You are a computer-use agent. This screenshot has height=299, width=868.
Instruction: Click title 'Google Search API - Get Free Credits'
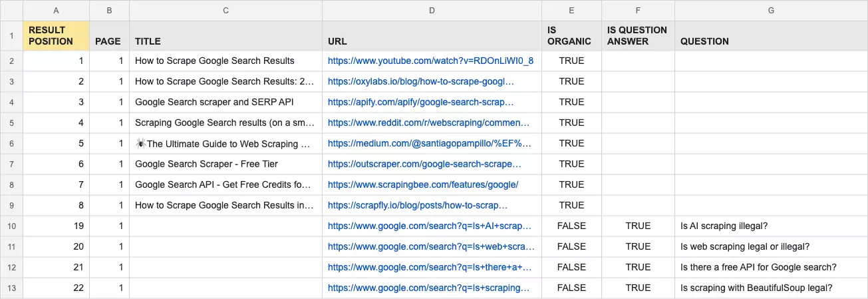point(223,184)
